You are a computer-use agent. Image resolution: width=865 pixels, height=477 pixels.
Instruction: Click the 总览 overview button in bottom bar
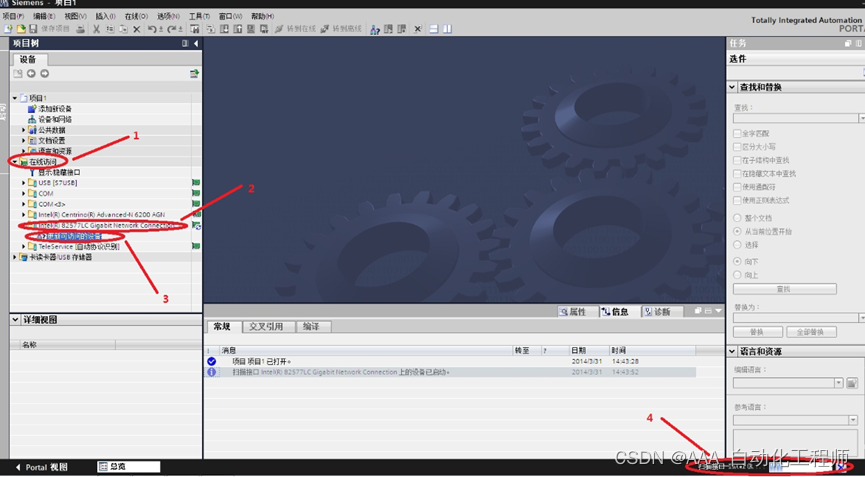click(129, 467)
